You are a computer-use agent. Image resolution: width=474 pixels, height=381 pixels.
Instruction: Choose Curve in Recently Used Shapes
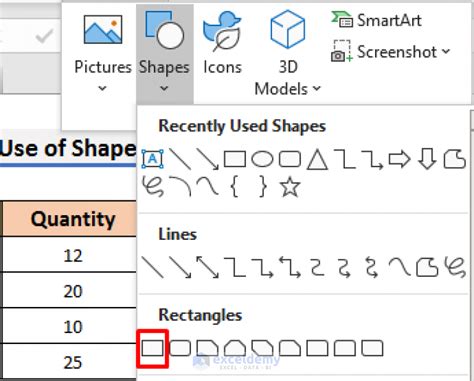pyautogui.click(x=207, y=186)
